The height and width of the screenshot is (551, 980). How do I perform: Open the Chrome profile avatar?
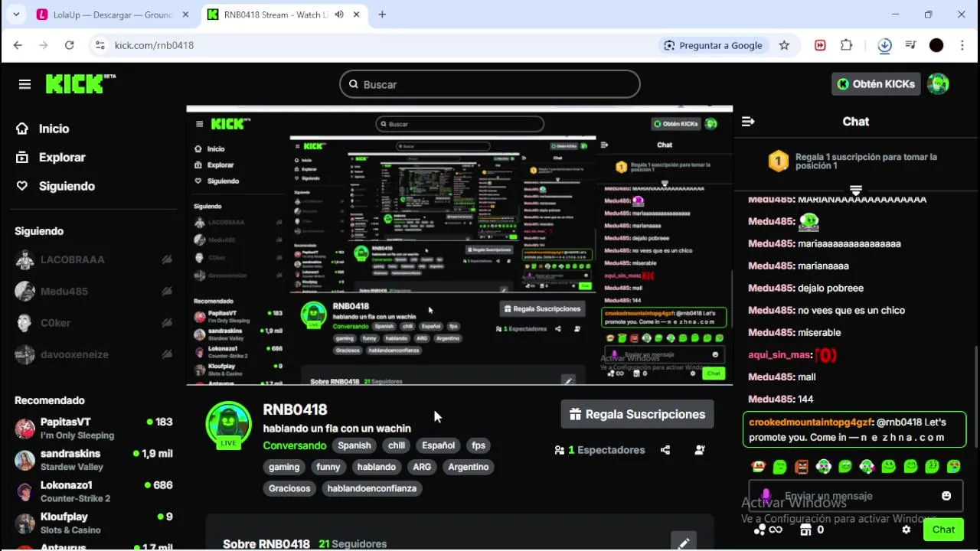coord(936,45)
